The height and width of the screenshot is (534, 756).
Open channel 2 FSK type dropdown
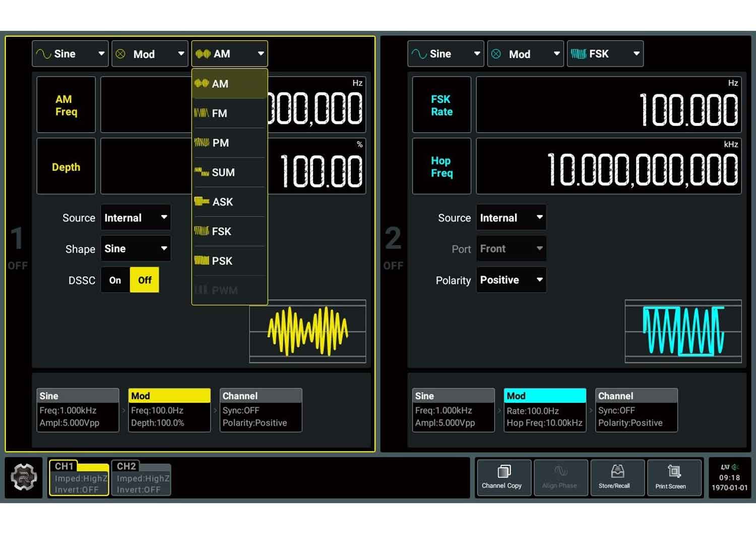[x=605, y=54]
